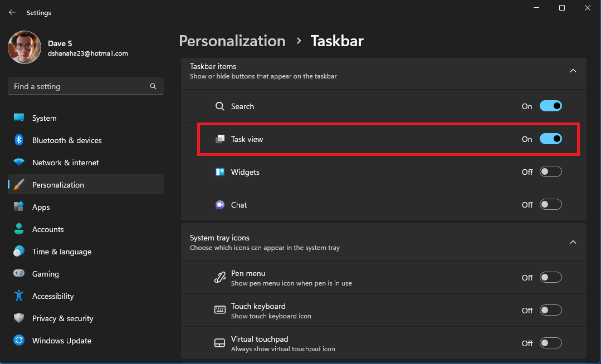The width and height of the screenshot is (601, 364).
Task: Click the back arrow button
Action: 12,12
